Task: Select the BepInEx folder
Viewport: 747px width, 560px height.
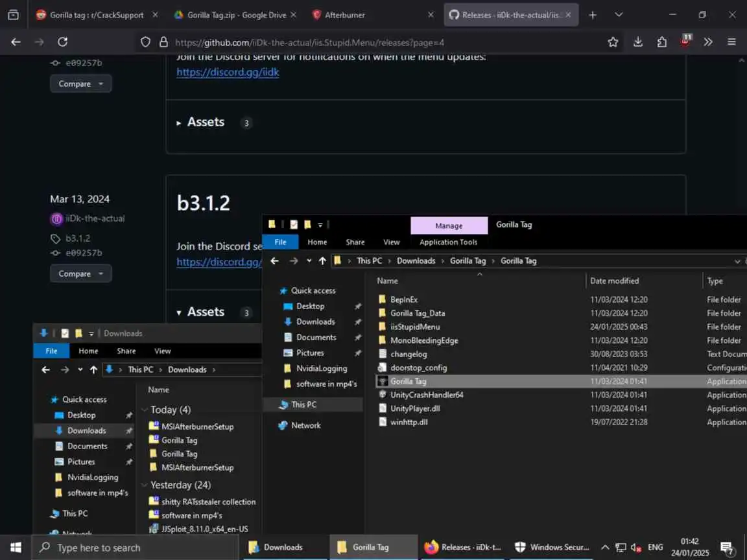Action: (403, 299)
